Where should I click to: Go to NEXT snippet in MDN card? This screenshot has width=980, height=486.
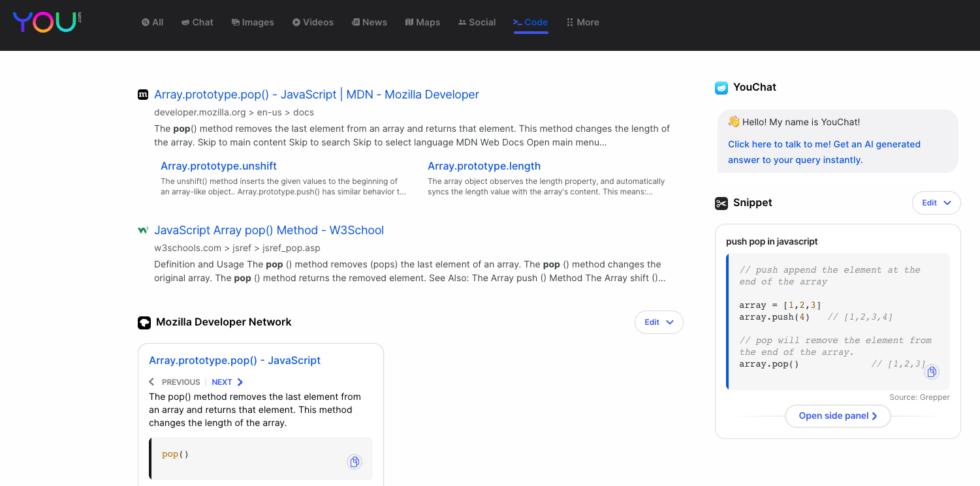[x=227, y=382]
